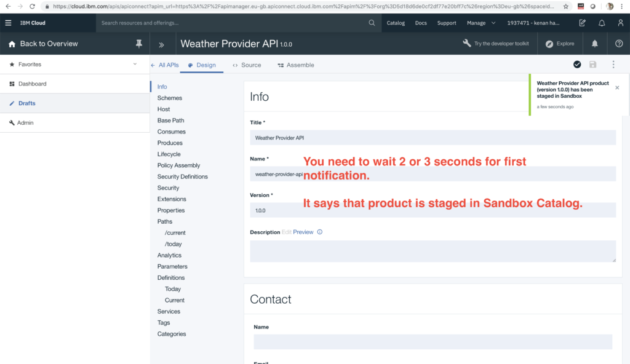Click the Title input field
The width and height of the screenshot is (630, 364).
point(433,138)
